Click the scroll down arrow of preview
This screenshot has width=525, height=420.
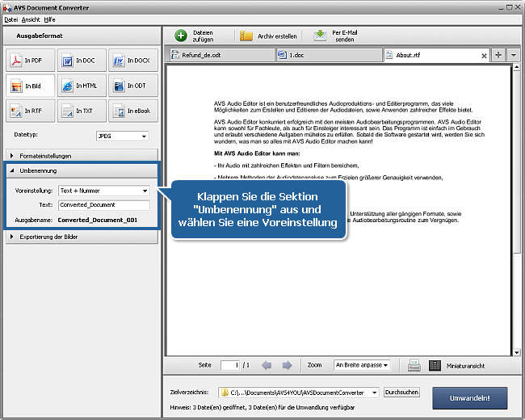516,352
